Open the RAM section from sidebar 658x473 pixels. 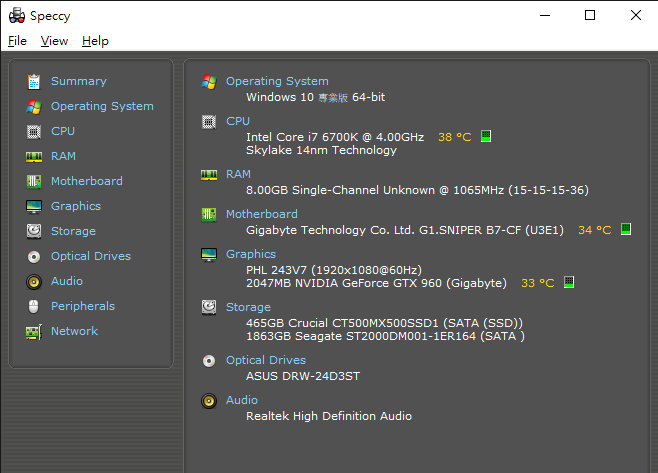click(x=63, y=156)
